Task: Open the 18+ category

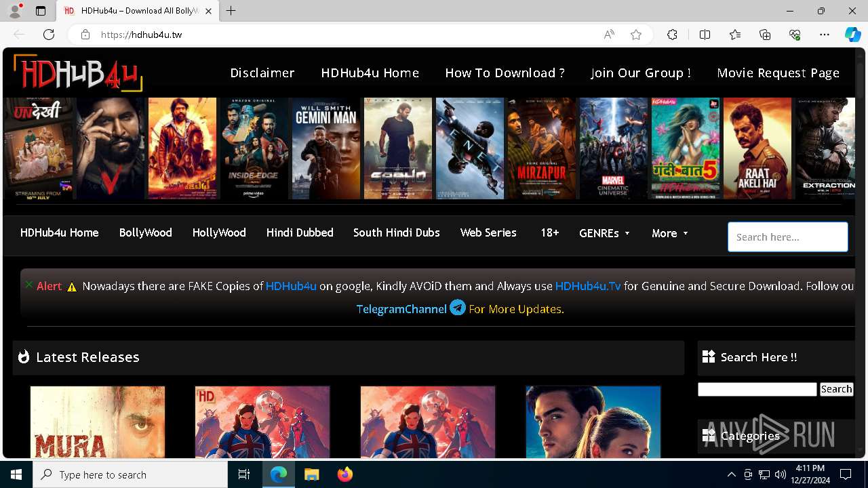Action: [550, 232]
